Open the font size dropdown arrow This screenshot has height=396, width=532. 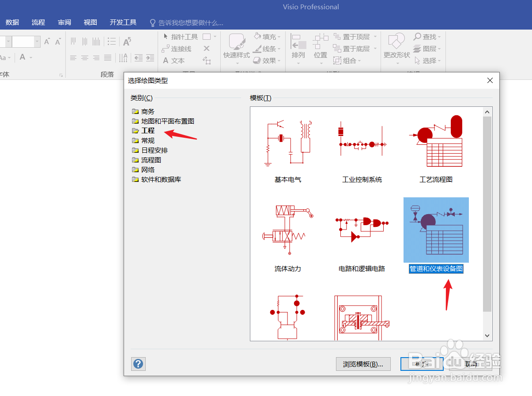coord(37,41)
